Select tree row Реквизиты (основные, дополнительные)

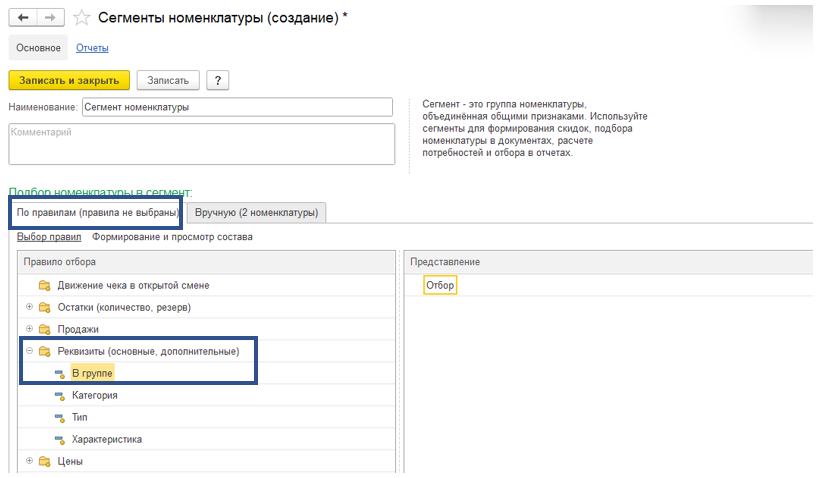(206, 351)
